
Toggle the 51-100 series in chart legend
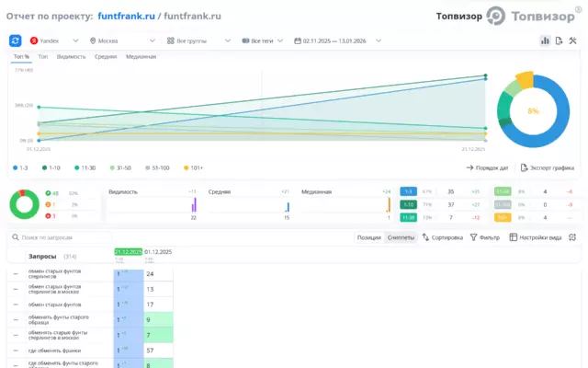coord(157,167)
